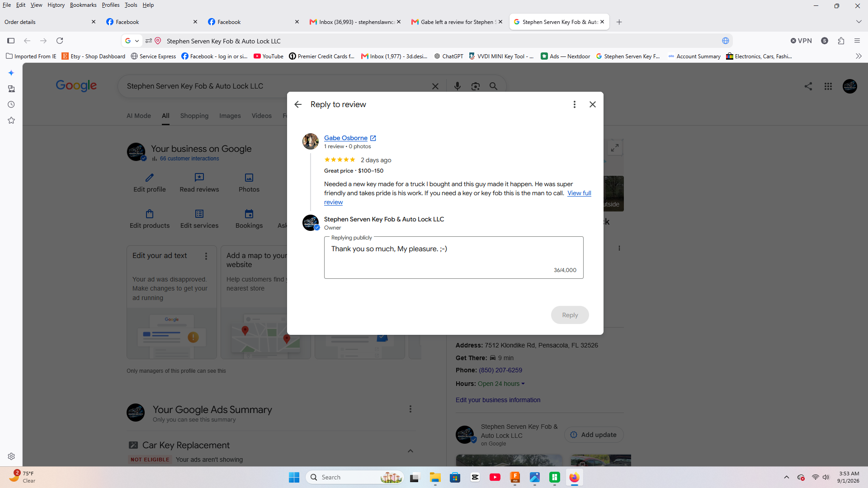Click the Reply button

pos(570,315)
